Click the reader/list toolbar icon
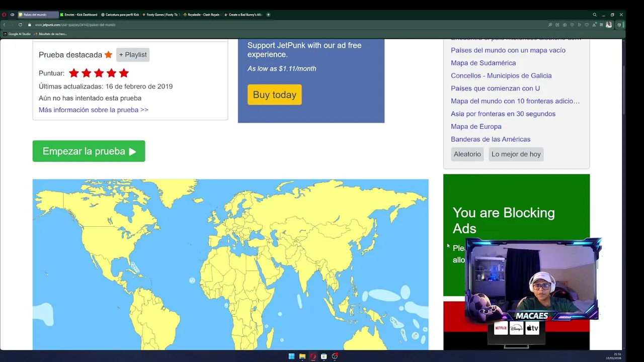 click(x=601, y=25)
